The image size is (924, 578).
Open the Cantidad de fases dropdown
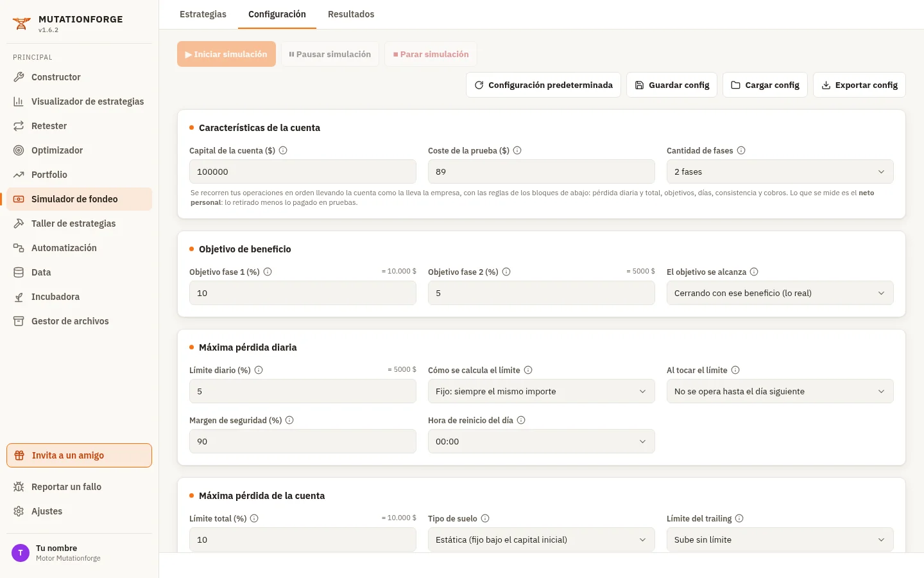(x=780, y=171)
